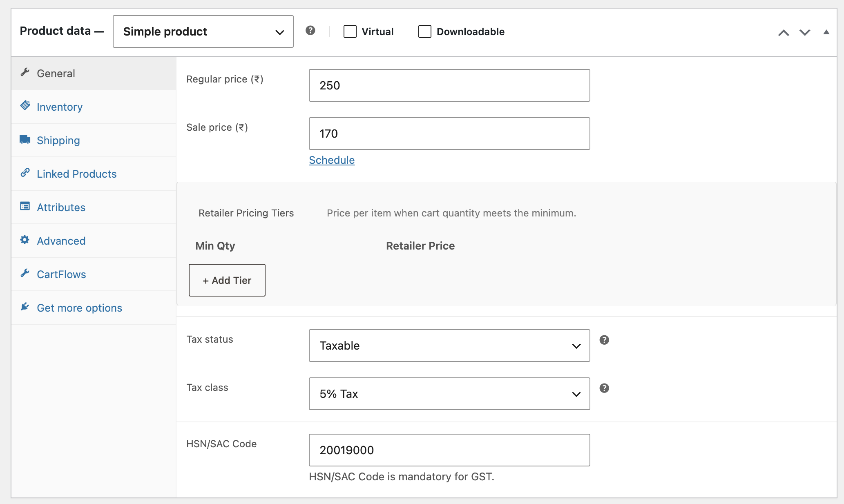The height and width of the screenshot is (504, 844).
Task: Click the Linked Products chain icon
Action: [25, 172]
